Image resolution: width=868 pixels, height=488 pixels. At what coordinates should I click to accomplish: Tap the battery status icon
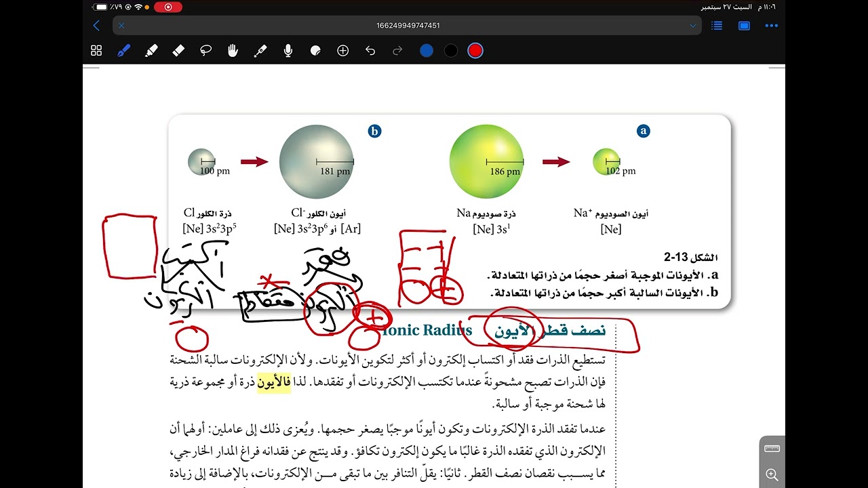pos(101,7)
